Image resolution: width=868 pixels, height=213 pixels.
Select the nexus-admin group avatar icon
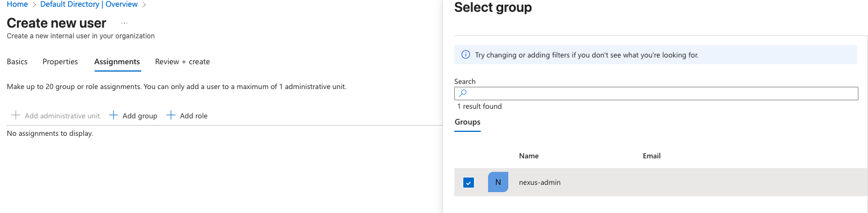pos(498,182)
